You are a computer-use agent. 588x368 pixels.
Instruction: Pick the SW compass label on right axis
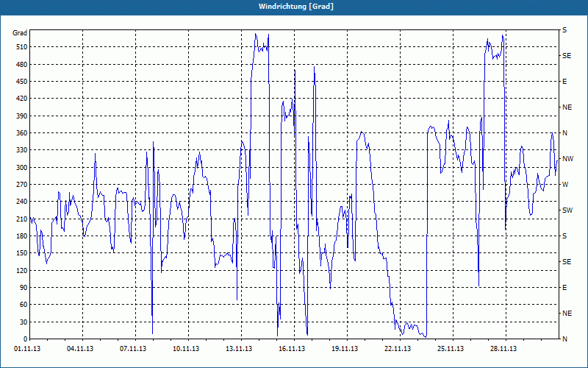point(567,210)
